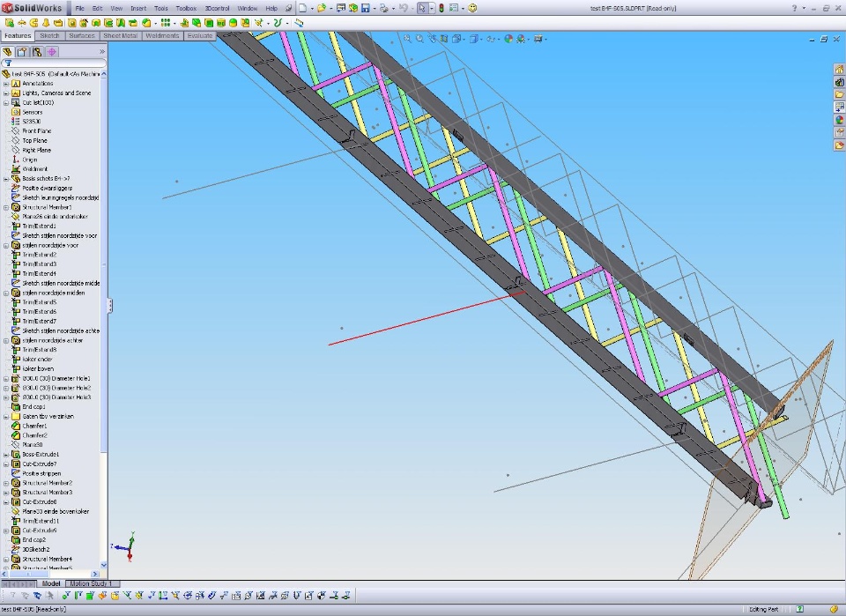Click the Zoom to Fit icon
Image resolution: width=846 pixels, height=616 pixels.
click(x=407, y=39)
